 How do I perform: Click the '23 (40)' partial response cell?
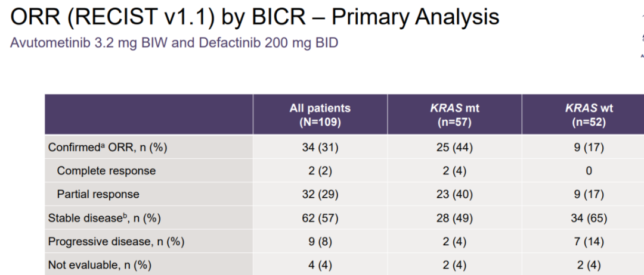(x=454, y=195)
